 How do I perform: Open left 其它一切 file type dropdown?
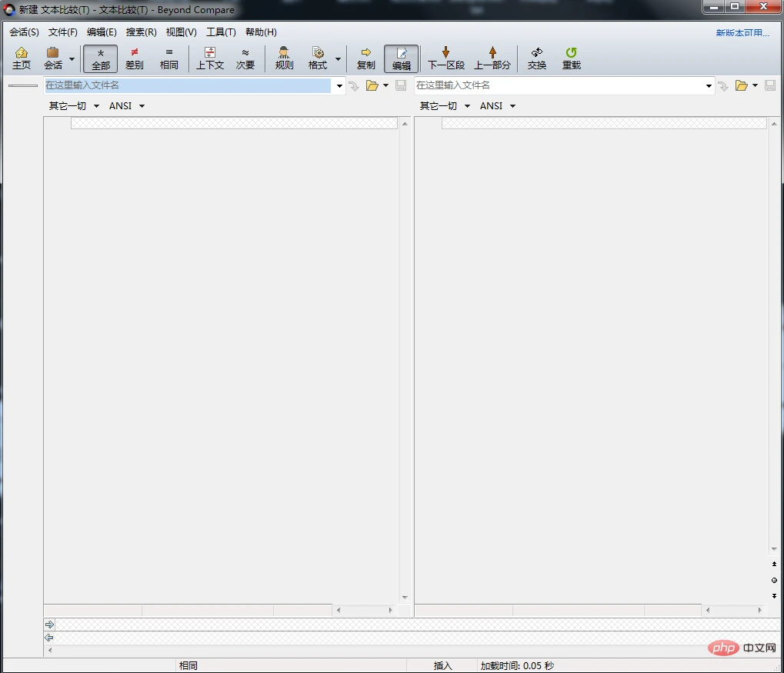click(x=74, y=106)
